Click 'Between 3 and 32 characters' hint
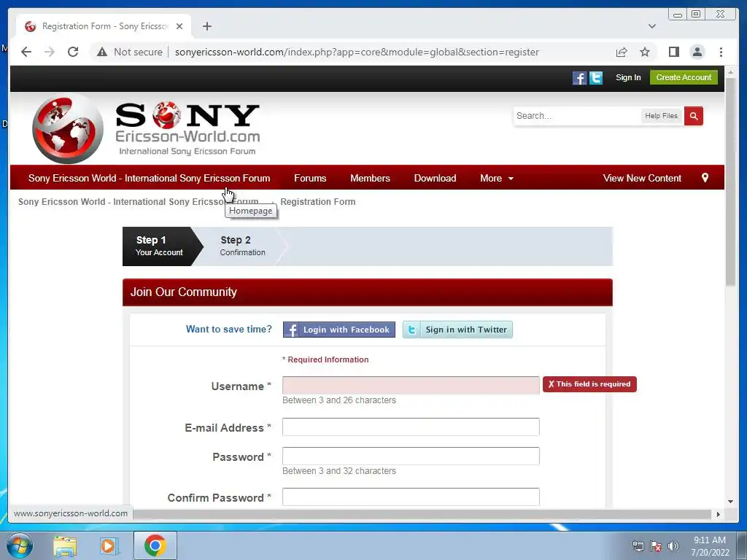The width and height of the screenshot is (747, 560). click(339, 470)
